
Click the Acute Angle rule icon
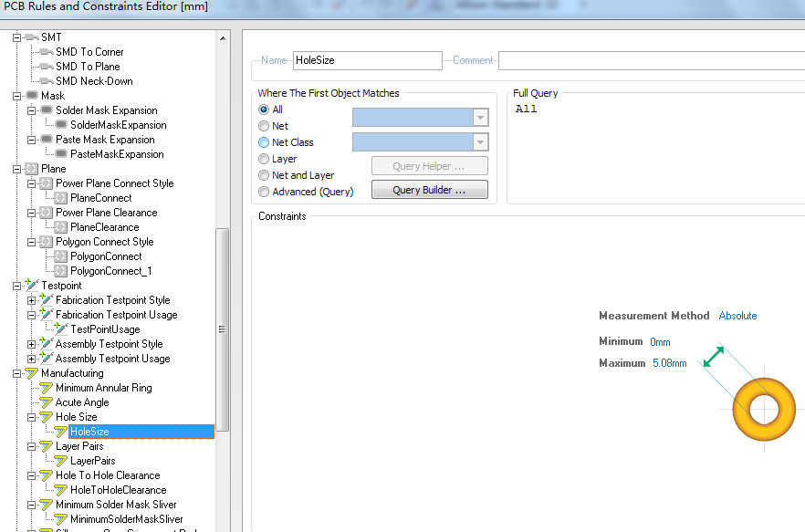click(x=47, y=402)
